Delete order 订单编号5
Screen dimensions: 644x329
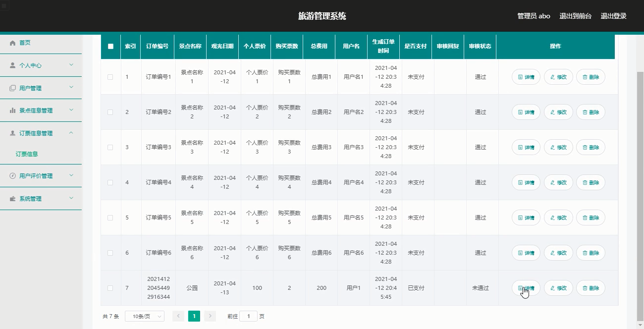(590, 218)
